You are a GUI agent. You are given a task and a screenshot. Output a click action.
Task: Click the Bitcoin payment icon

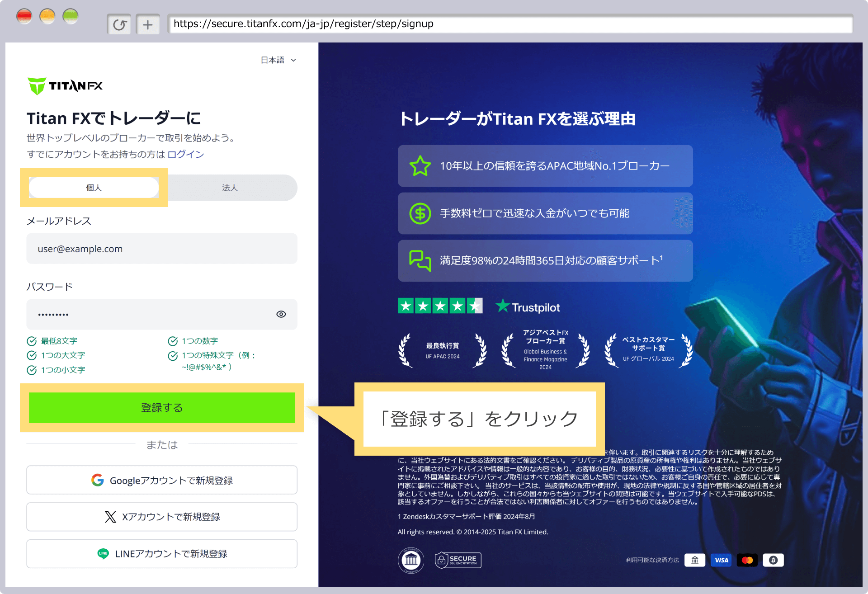tap(774, 560)
